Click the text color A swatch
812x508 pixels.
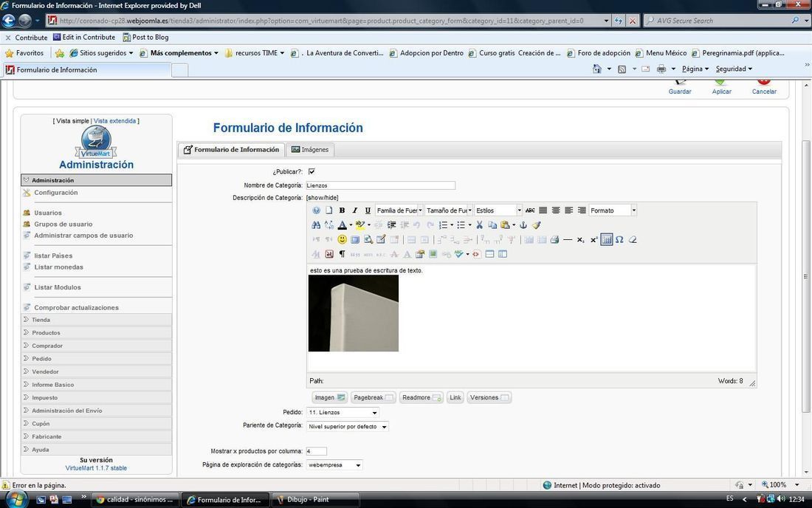(x=342, y=224)
